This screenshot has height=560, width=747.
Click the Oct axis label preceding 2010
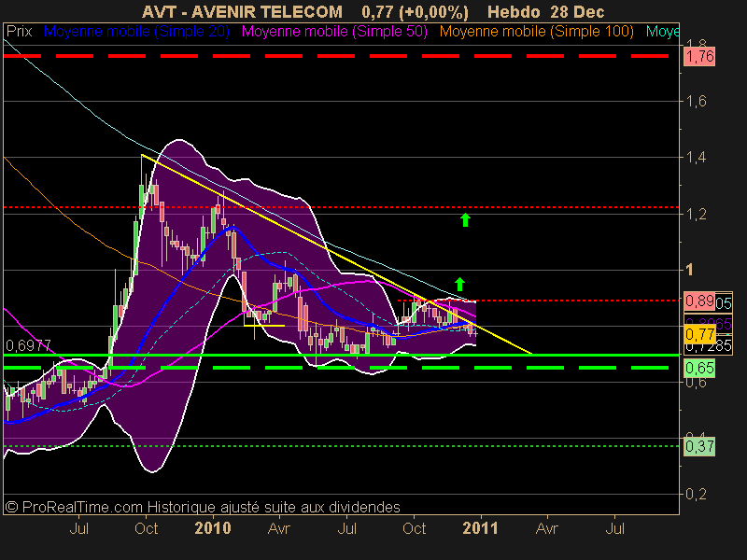(147, 528)
